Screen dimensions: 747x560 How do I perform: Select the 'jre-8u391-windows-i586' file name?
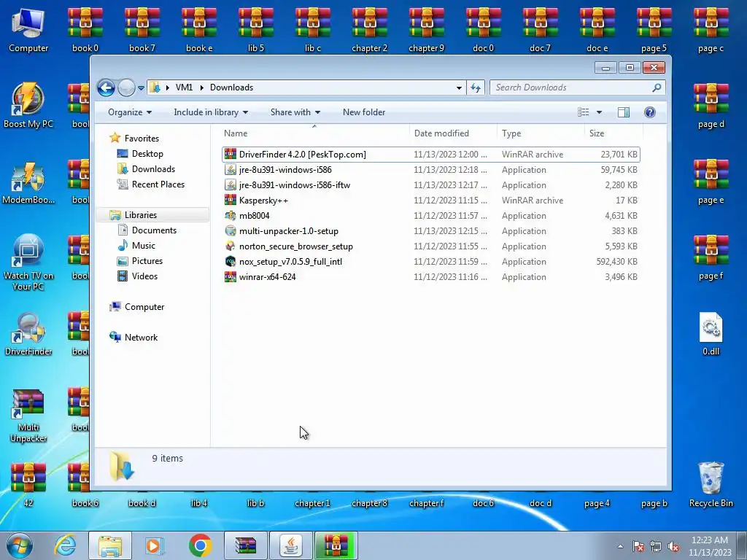click(x=285, y=169)
